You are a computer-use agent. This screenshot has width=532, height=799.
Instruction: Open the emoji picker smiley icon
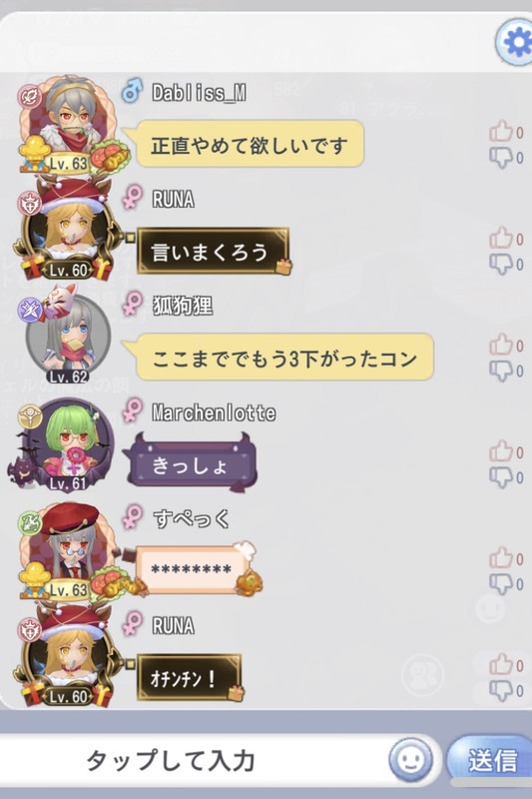click(x=411, y=760)
